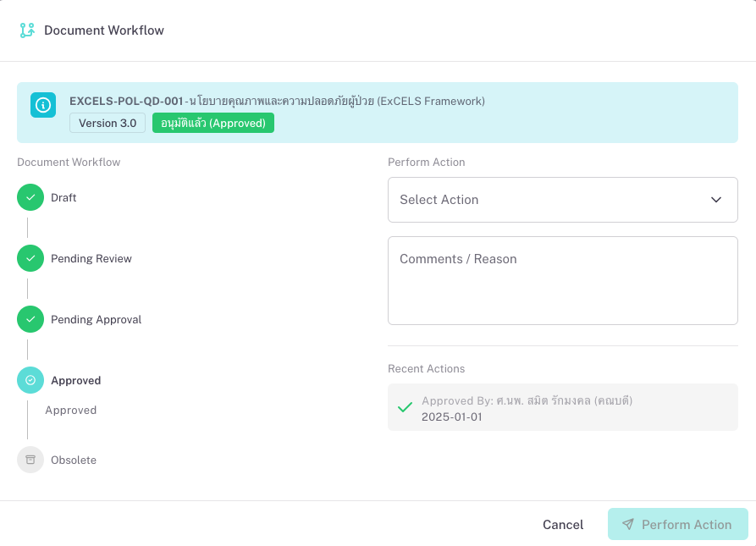Click the paper plane icon on Perform Action

pos(627,525)
